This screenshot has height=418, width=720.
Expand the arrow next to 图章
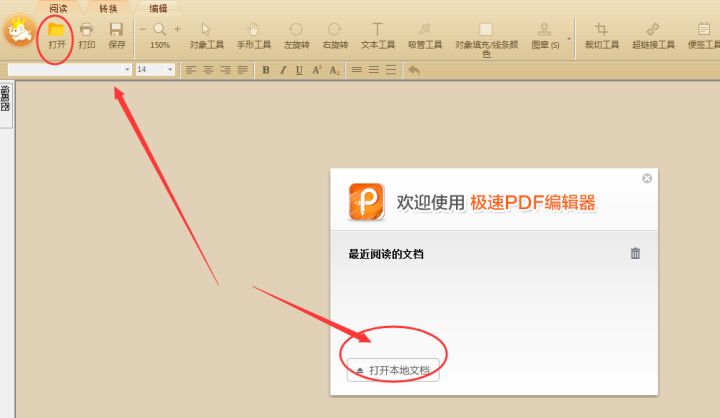click(569, 39)
